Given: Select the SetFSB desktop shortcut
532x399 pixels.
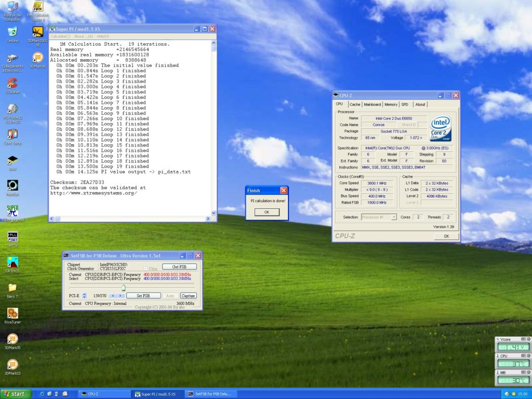Looking at the screenshot, I should 12,239.
